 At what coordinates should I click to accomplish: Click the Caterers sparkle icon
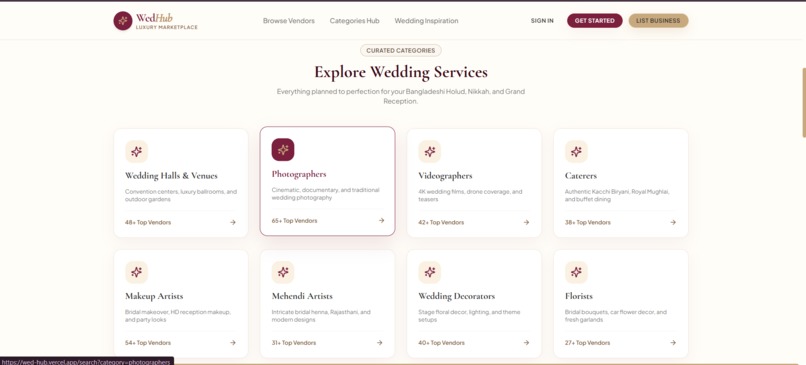(576, 152)
